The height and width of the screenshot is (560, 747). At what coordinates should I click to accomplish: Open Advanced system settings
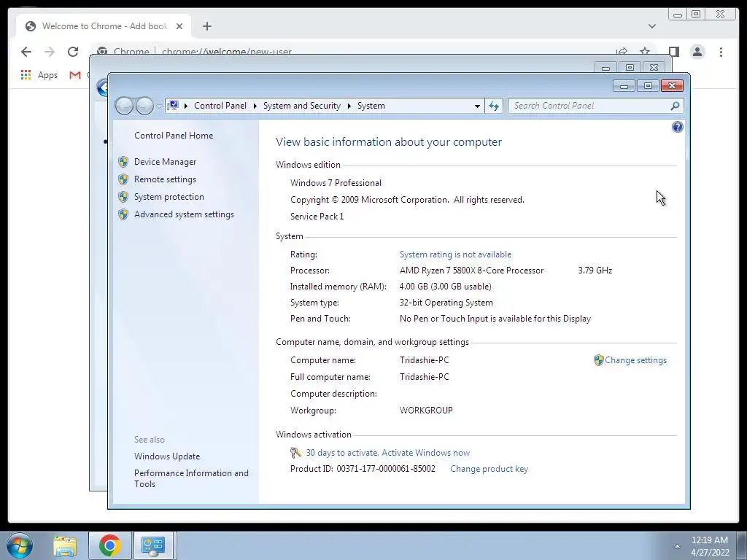[184, 215]
